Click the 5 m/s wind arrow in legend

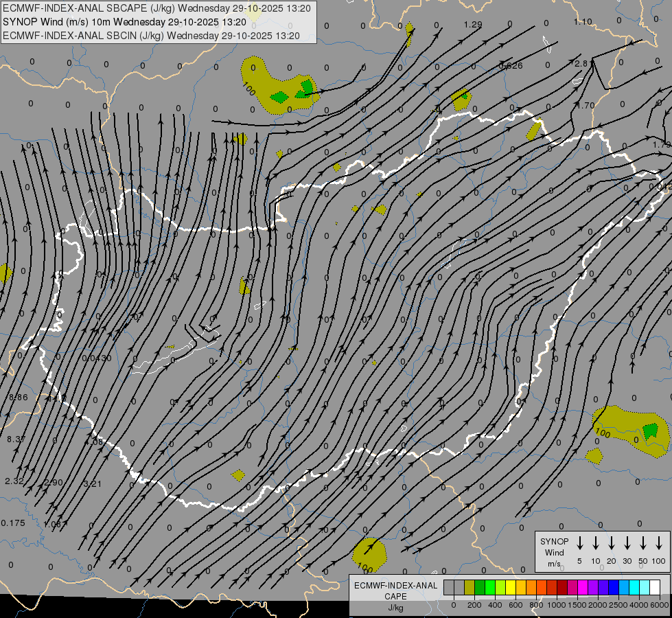(x=579, y=543)
